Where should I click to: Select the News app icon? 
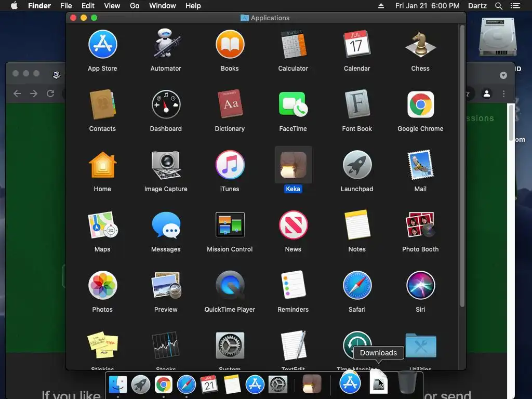pos(293,225)
